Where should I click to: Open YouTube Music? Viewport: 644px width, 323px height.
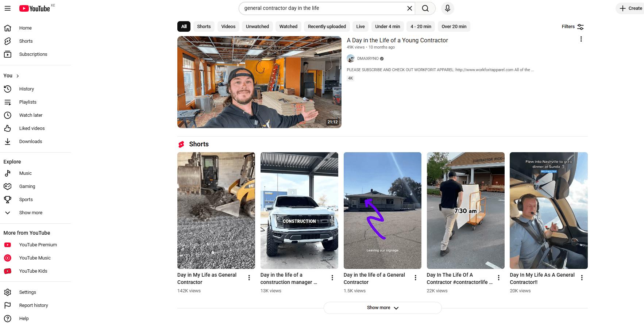(x=35, y=258)
